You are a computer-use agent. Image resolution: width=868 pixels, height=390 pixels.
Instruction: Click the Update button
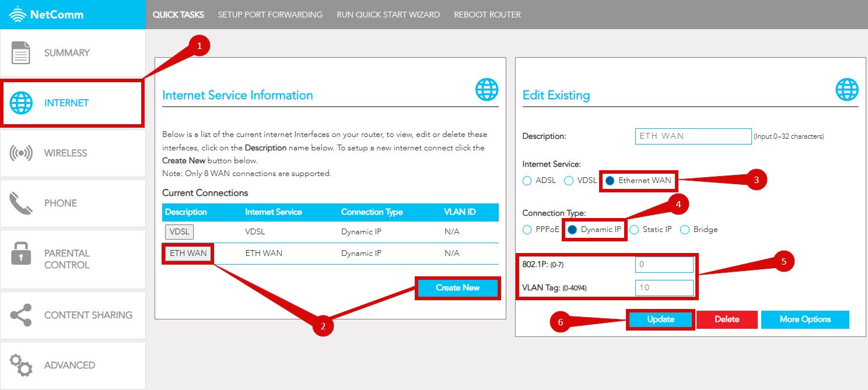660,319
